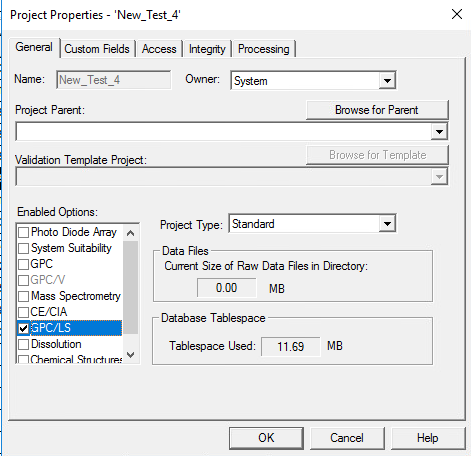Switch to the Custom Fields tab

pos(97,49)
